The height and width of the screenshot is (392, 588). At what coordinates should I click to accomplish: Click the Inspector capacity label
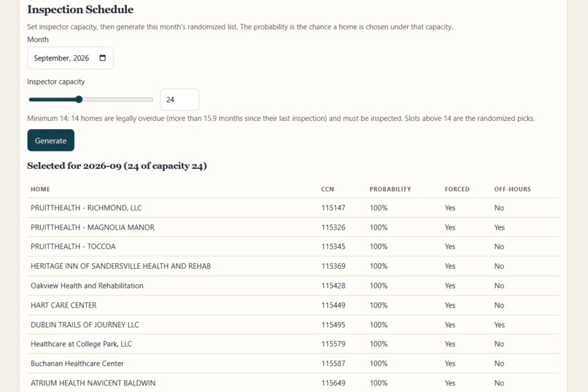point(56,82)
